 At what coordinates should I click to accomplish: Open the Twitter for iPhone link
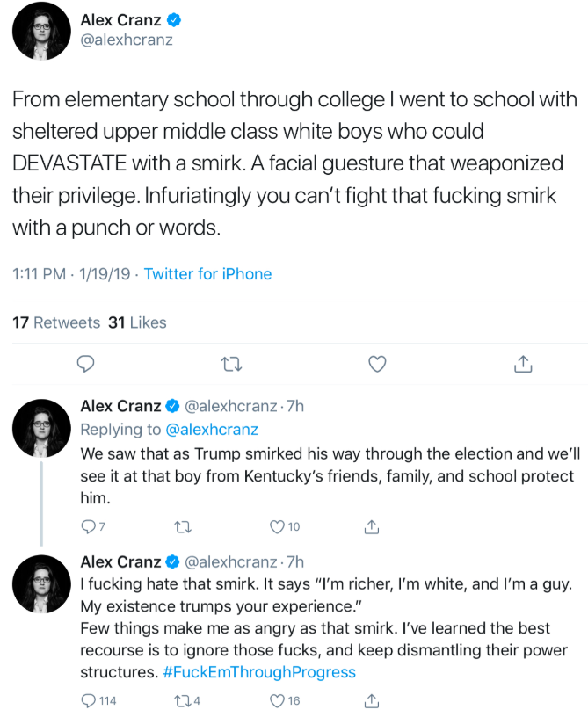click(207, 274)
